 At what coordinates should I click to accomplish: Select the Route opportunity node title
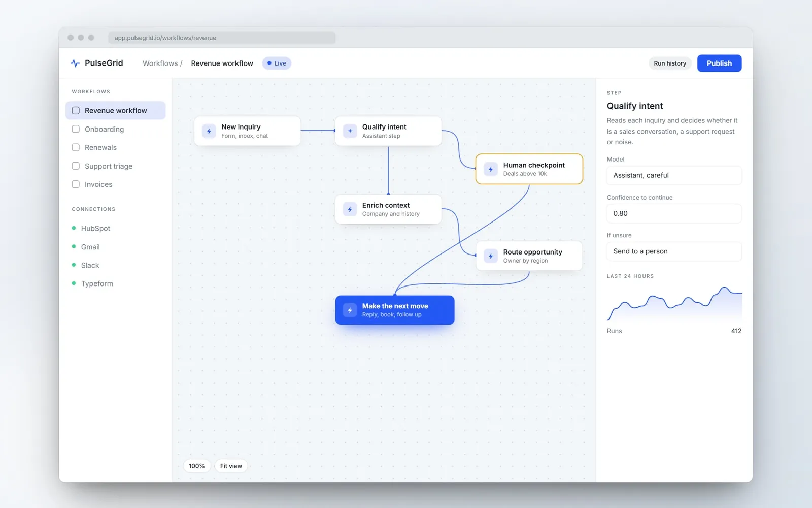pos(533,252)
